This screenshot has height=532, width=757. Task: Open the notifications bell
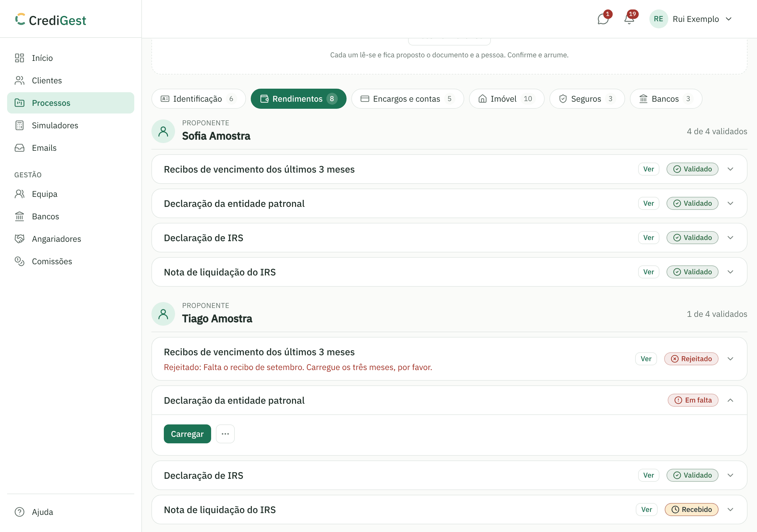[x=629, y=19]
